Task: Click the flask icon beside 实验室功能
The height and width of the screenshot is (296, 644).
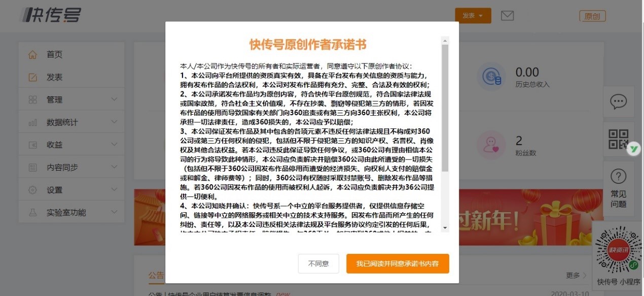Action: tap(33, 212)
